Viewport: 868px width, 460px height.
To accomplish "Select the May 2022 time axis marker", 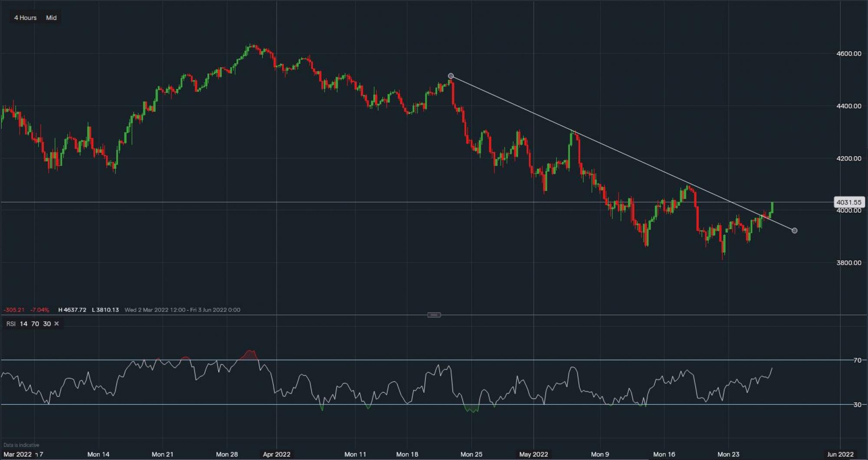I will coord(533,454).
